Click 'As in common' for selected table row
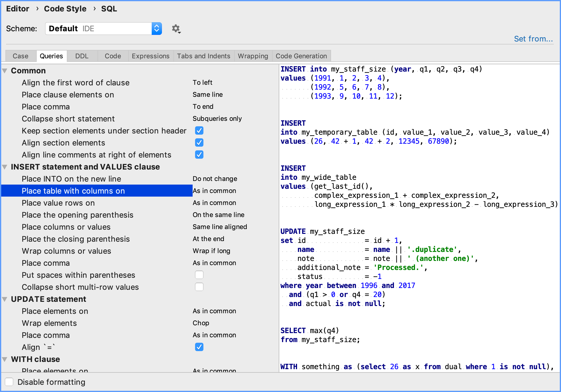This screenshot has height=392, width=561. point(214,191)
